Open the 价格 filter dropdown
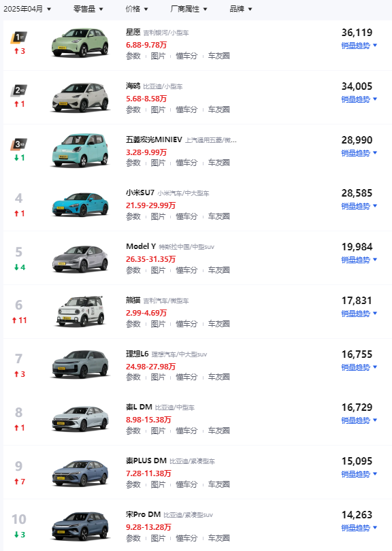 point(137,9)
